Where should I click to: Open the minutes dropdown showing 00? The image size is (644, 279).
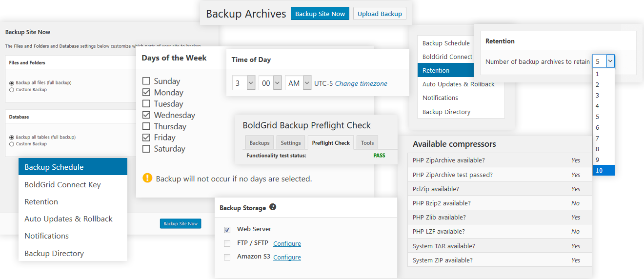[x=270, y=83]
